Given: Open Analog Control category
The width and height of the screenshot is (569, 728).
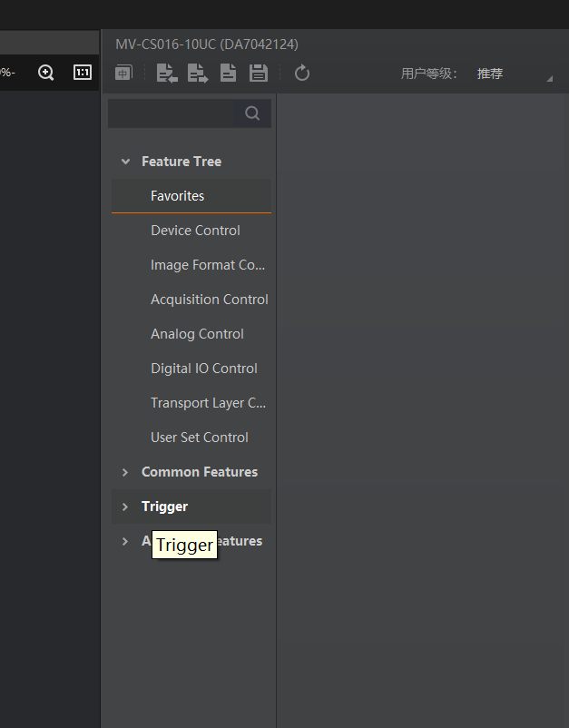Looking at the screenshot, I should click(197, 334).
